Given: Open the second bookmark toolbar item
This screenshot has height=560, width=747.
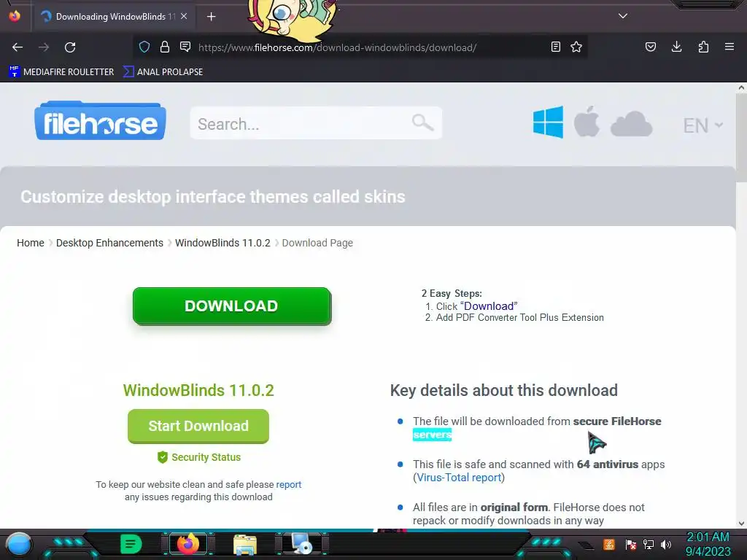Looking at the screenshot, I should click(x=163, y=72).
